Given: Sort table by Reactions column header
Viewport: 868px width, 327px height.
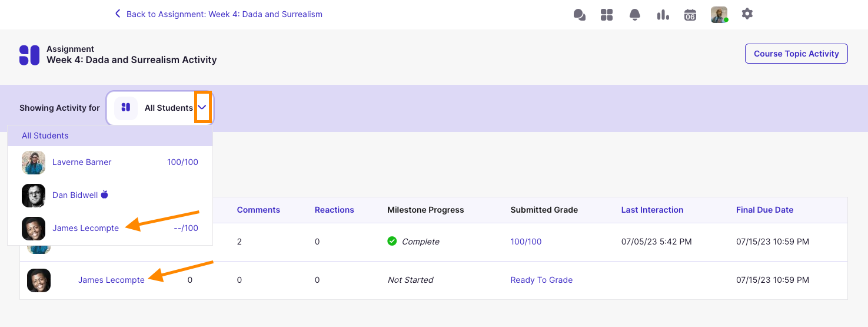Looking at the screenshot, I should click(x=334, y=210).
